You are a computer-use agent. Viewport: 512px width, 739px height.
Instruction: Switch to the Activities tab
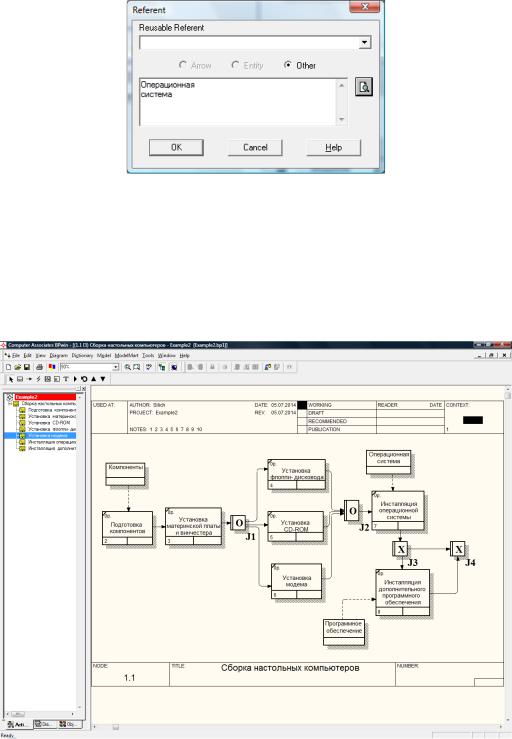pos(17,724)
